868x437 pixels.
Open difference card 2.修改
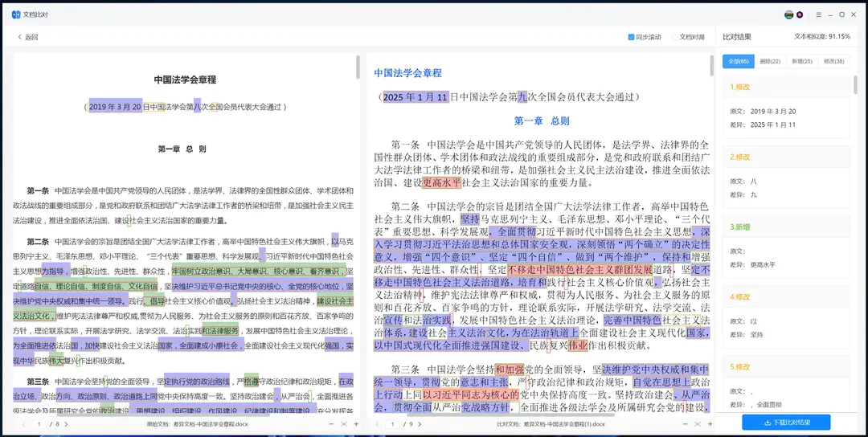pos(786,177)
